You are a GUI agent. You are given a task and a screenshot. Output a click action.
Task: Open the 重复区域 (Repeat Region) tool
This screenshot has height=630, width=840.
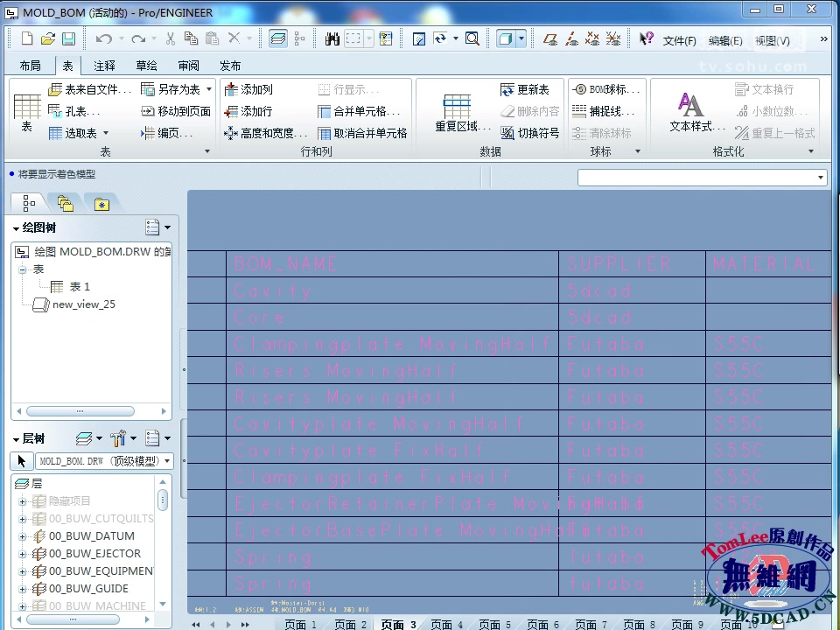(456, 106)
